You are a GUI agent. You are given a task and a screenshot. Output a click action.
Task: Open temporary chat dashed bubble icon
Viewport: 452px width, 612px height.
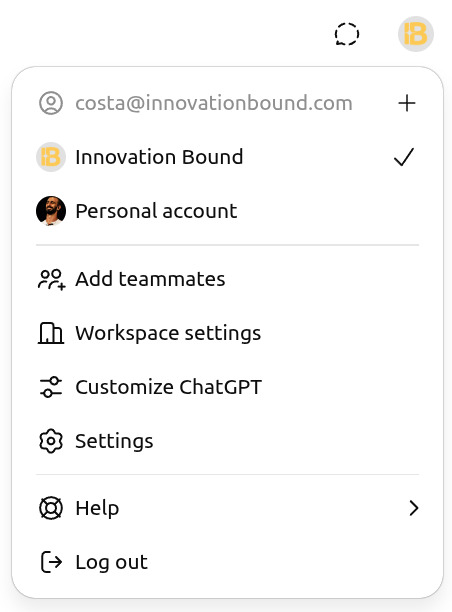[x=347, y=34]
